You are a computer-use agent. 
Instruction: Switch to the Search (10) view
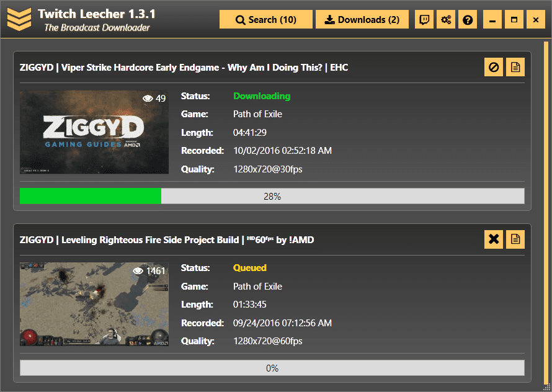point(265,19)
